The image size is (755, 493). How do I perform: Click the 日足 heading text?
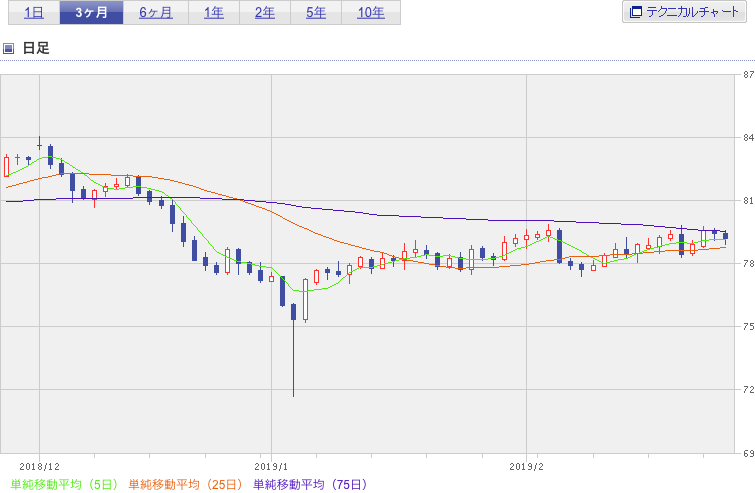click(36, 48)
